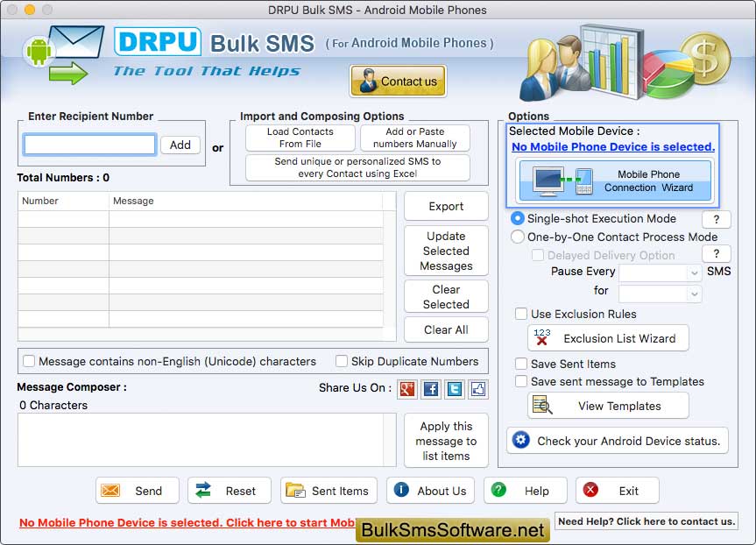
Task: Click Apply this message to list items
Action: point(446,441)
